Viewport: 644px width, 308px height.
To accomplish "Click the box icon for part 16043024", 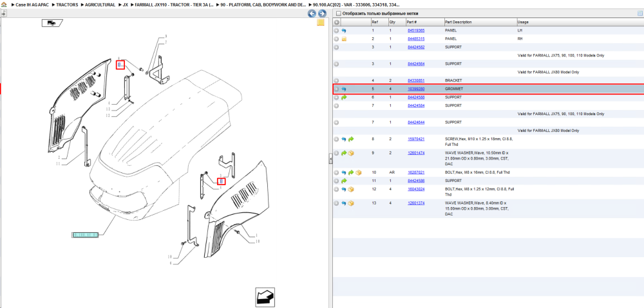I will coord(351,190).
